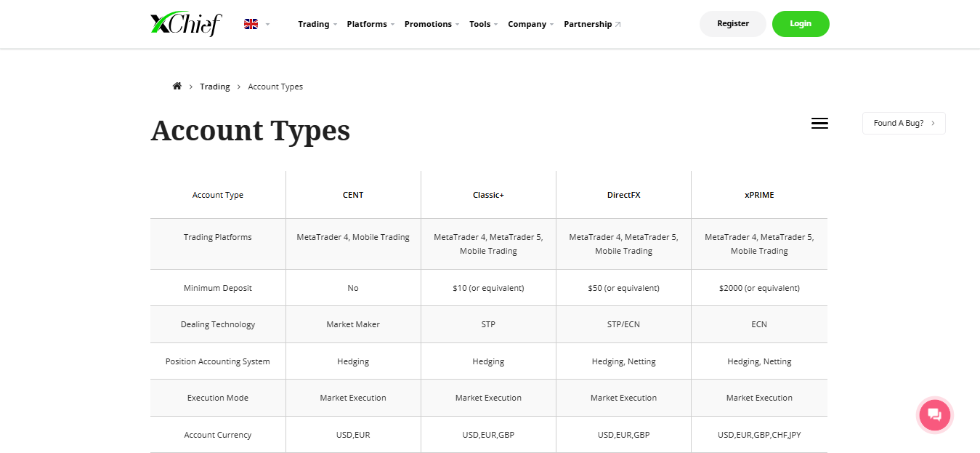
Task: Click the Trading Platforms row label
Action: [x=218, y=237]
